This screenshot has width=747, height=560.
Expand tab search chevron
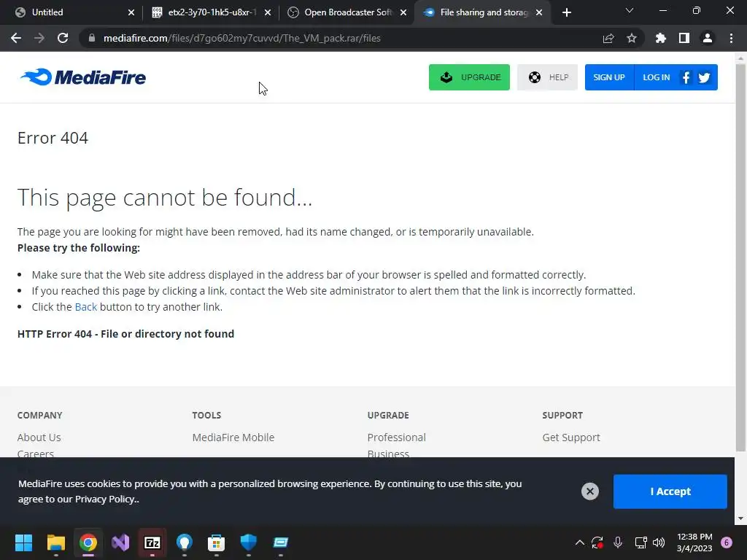(x=630, y=10)
